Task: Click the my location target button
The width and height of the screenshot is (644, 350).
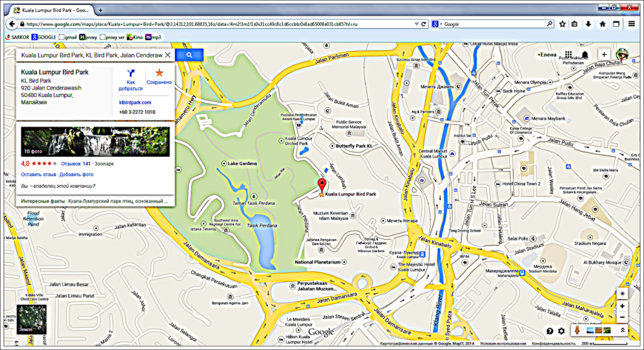Action: point(623,293)
